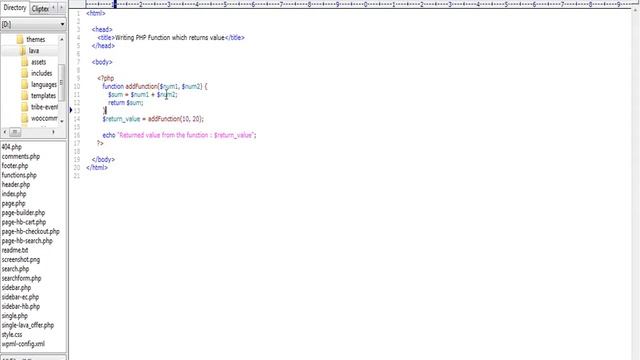Open the templates folder
This screenshot has height=360, width=640.
[x=43, y=96]
